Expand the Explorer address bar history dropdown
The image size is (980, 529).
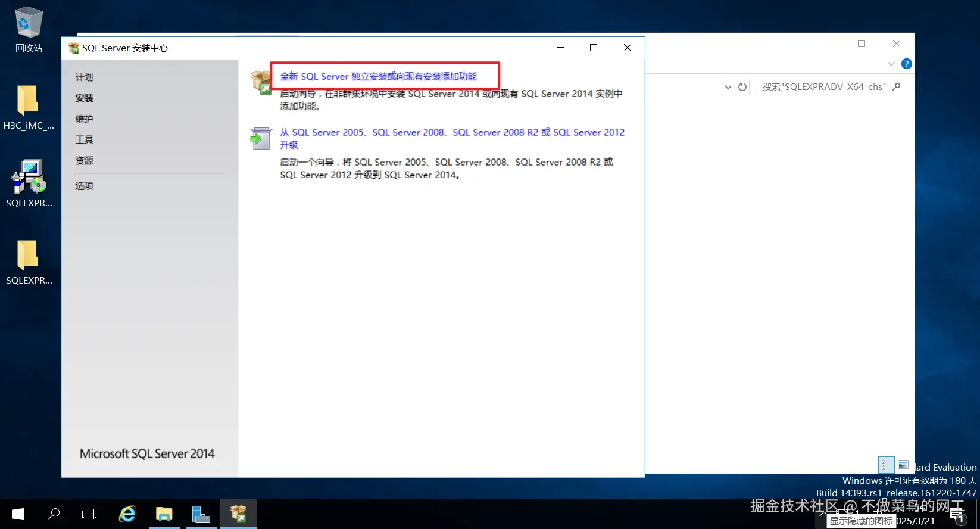(x=728, y=87)
